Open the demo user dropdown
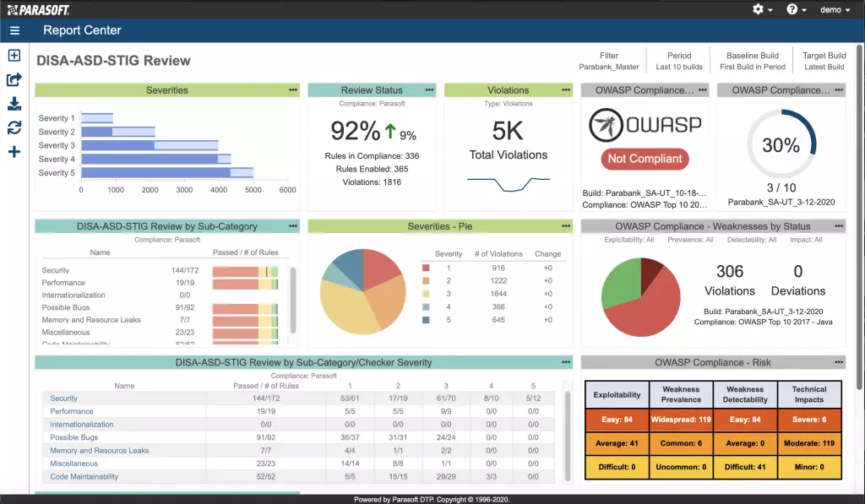The width and height of the screenshot is (865, 504). pos(835,9)
